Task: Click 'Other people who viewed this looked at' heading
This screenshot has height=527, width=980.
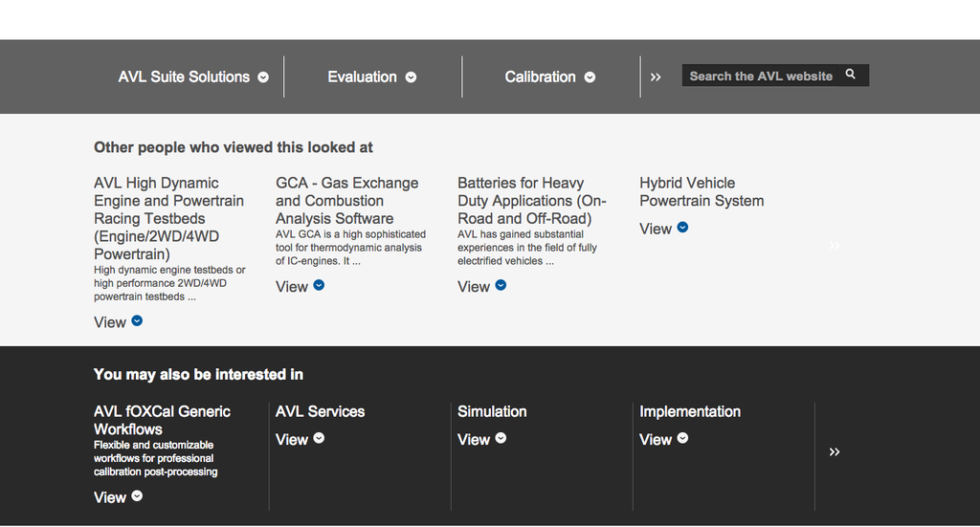Action: pos(234,147)
